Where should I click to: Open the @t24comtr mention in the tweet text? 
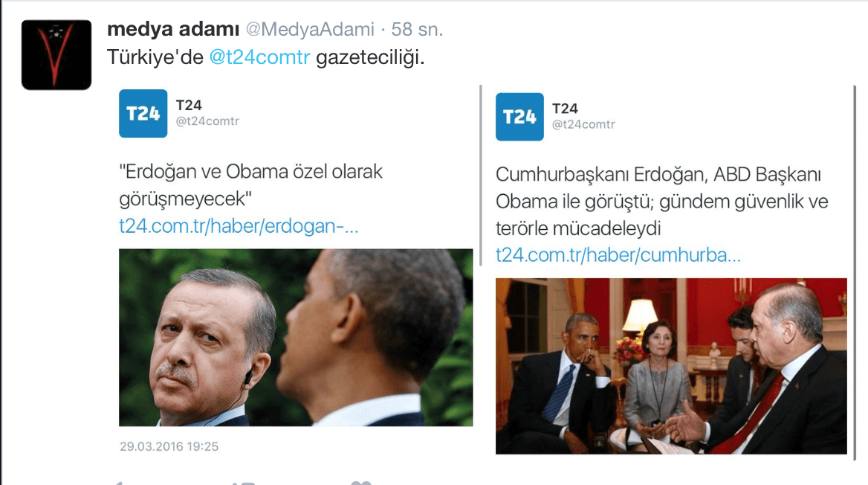259,57
